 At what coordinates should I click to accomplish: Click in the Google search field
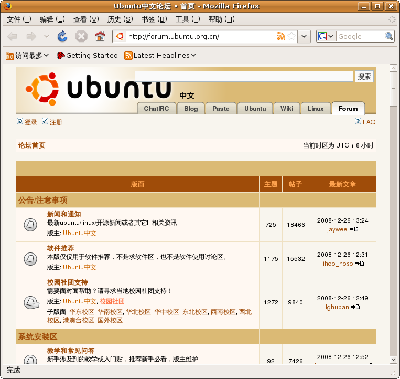pyautogui.click(x=360, y=36)
